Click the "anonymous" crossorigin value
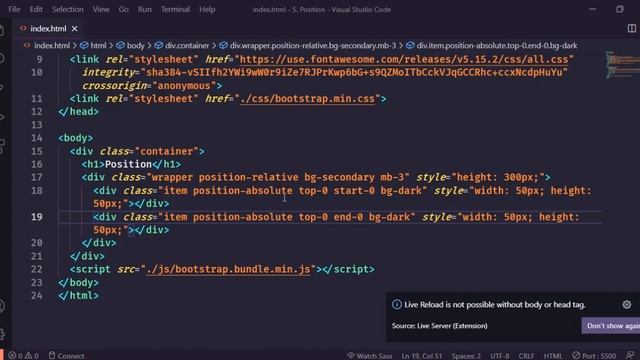 point(184,86)
